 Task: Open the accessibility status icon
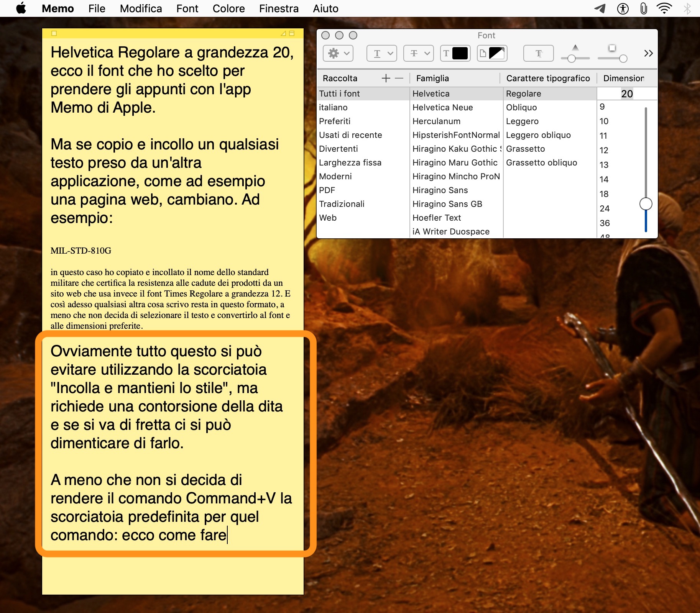click(623, 8)
